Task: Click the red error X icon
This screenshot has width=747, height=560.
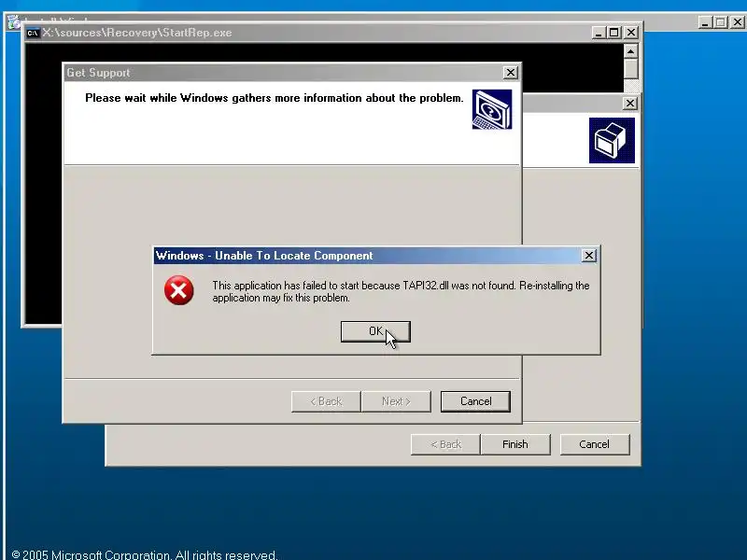Action: click(x=178, y=290)
